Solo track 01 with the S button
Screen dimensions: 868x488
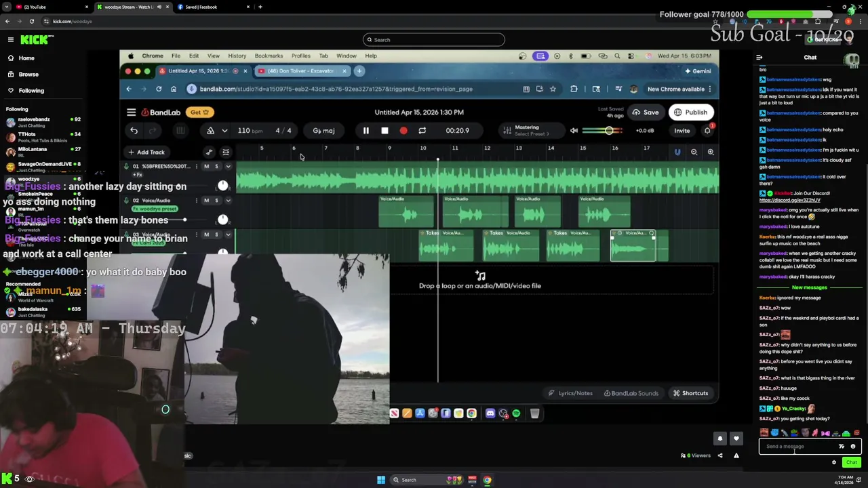point(217,167)
